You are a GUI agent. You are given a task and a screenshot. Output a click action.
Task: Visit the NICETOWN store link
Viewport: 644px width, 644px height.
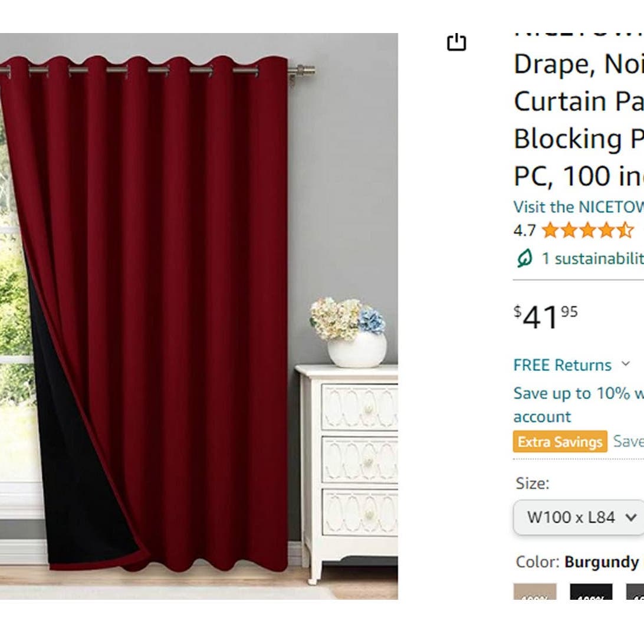tap(578, 207)
